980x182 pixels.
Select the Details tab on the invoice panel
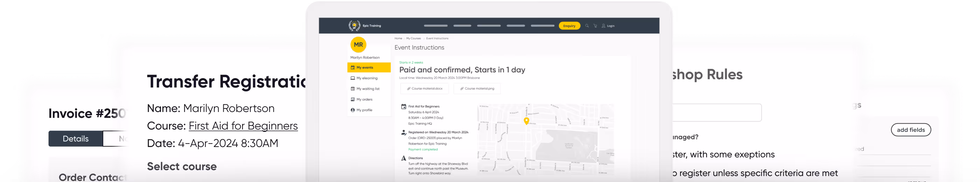76,139
